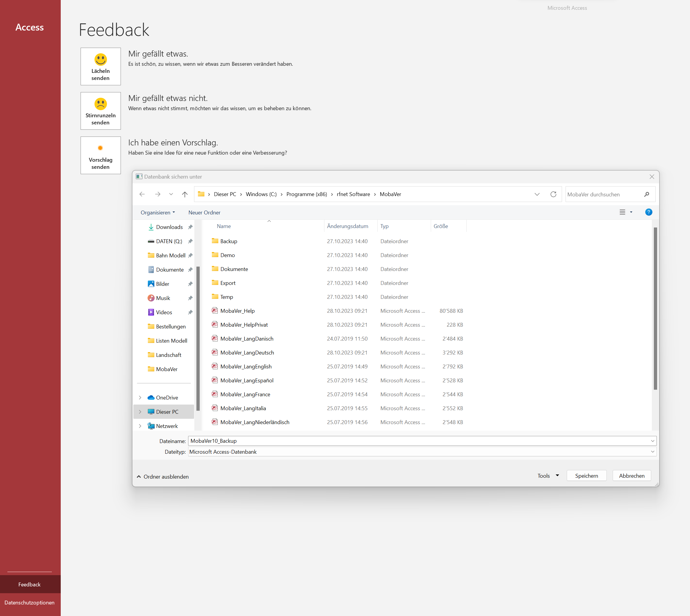Click the view layout list icon

click(x=622, y=212)
